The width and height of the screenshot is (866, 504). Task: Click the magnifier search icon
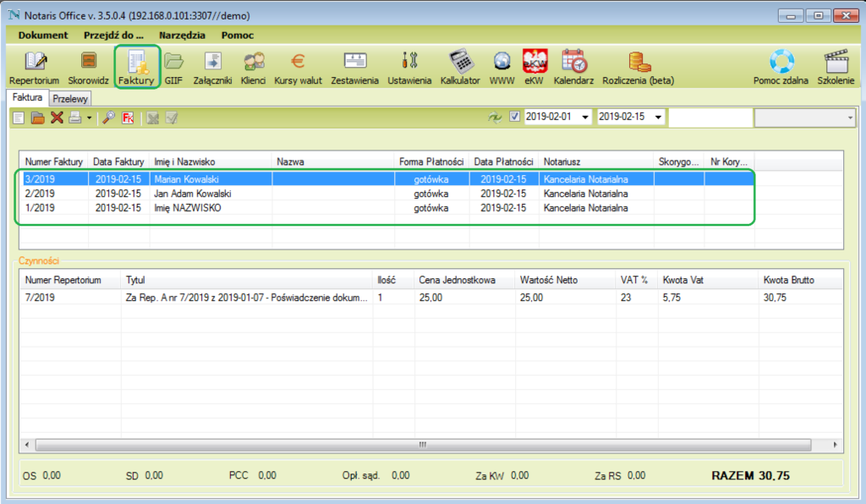pyautogui.click(x=109, y=118)
